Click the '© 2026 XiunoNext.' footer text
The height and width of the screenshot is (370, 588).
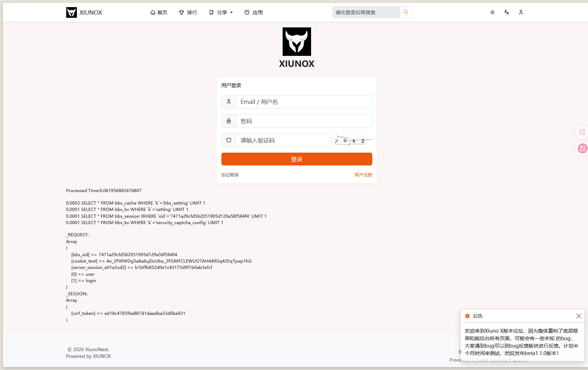pyautogui.click(x=89, y=349)
